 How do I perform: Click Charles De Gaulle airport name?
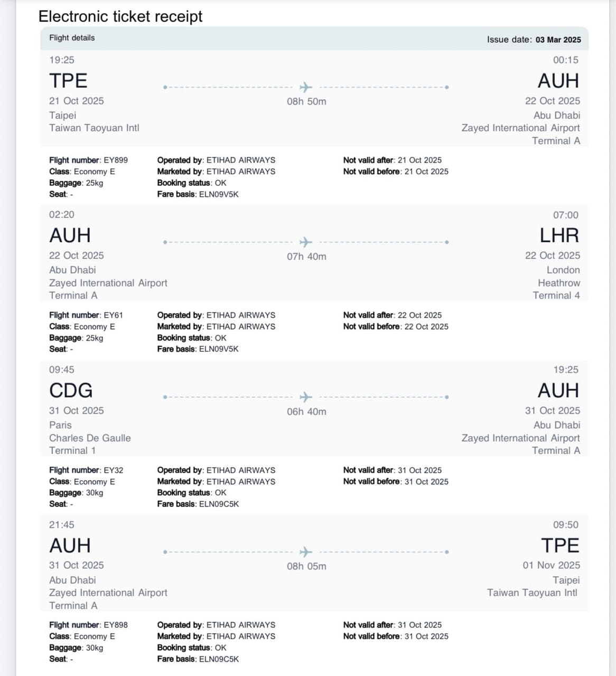click(90, 438)
